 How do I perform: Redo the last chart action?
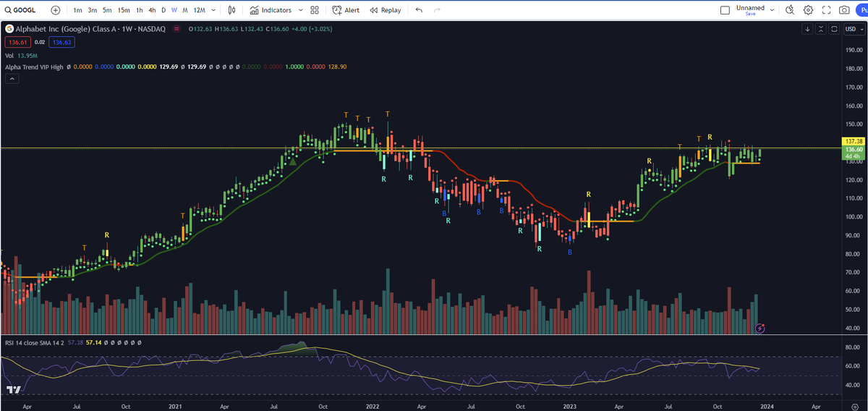click(437, 10)
